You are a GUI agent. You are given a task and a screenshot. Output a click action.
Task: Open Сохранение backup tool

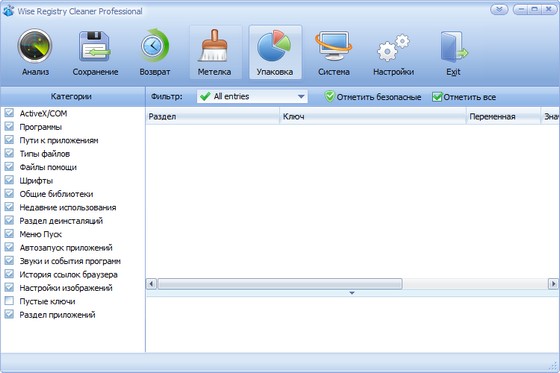tap(95, 52)
